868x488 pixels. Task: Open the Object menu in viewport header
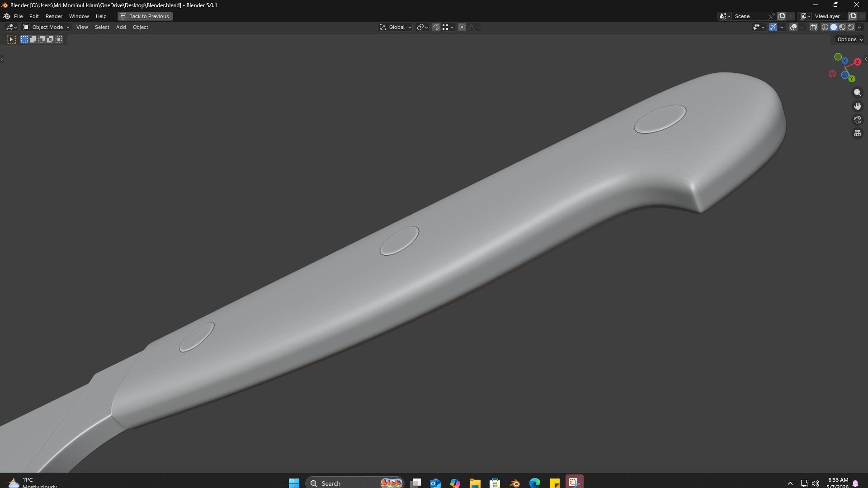point(140,27)
